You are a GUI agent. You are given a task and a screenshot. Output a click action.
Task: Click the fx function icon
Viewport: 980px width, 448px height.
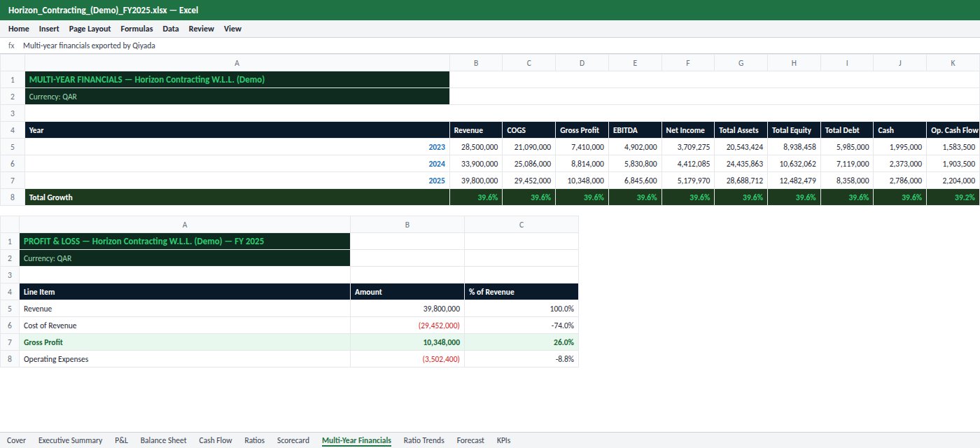[x=11, y=45]
